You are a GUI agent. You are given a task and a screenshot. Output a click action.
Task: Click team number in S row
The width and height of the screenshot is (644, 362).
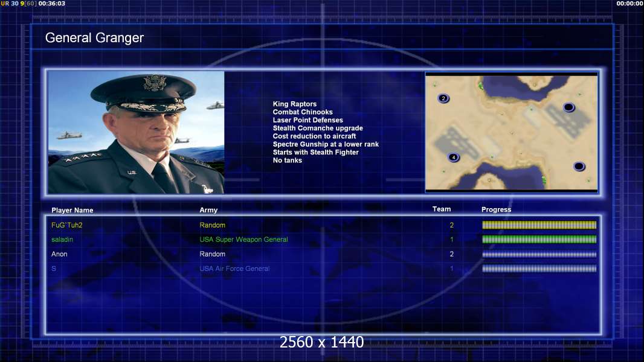tap(452, 268)
